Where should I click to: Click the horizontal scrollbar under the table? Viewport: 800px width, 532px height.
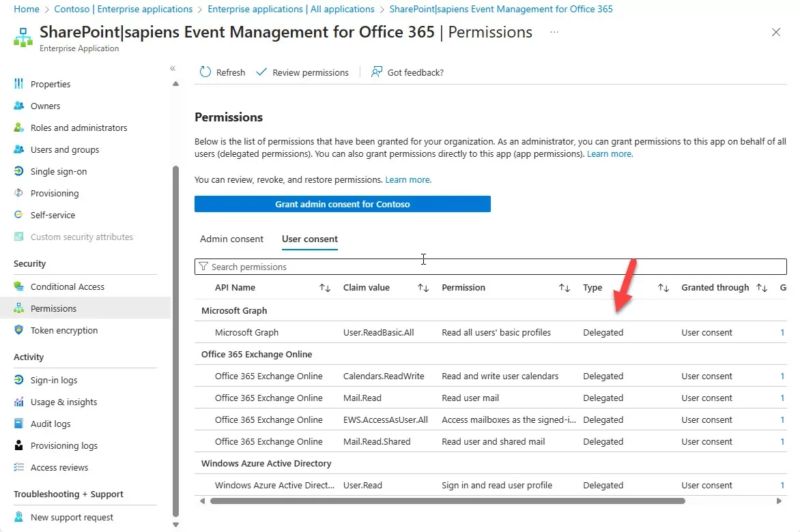(448, 501)
